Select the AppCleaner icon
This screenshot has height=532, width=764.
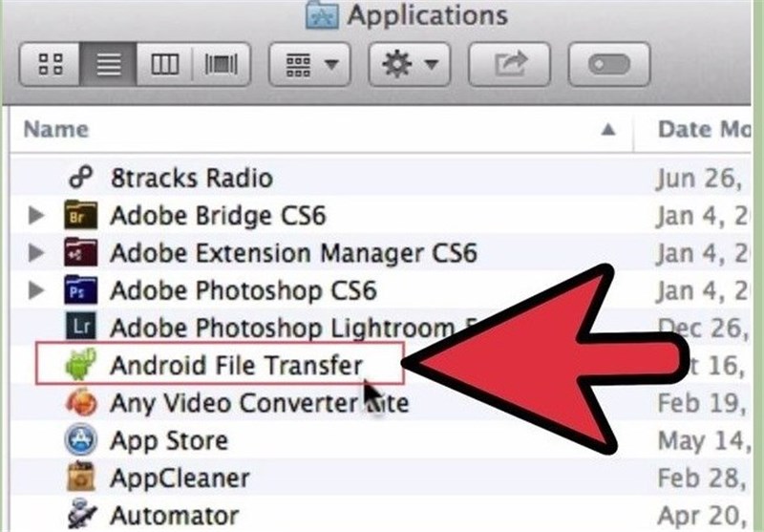click(x=81, y=477)
